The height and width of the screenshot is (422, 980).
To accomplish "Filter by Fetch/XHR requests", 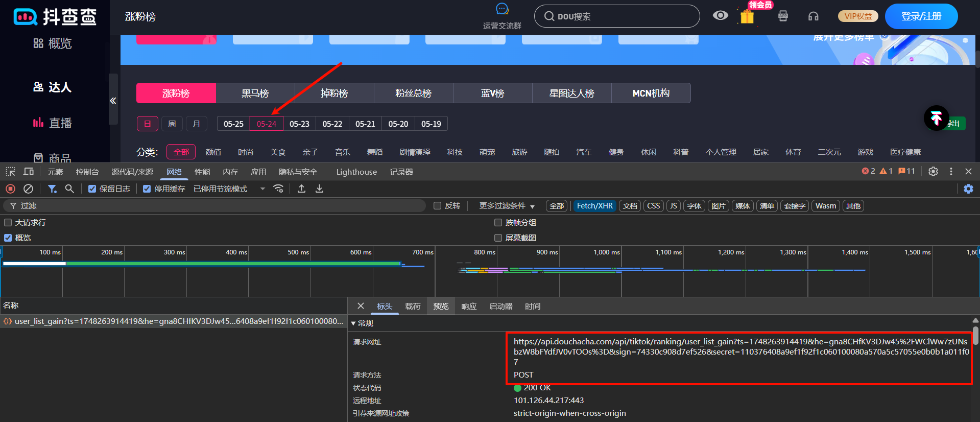I will pos(595,206).
